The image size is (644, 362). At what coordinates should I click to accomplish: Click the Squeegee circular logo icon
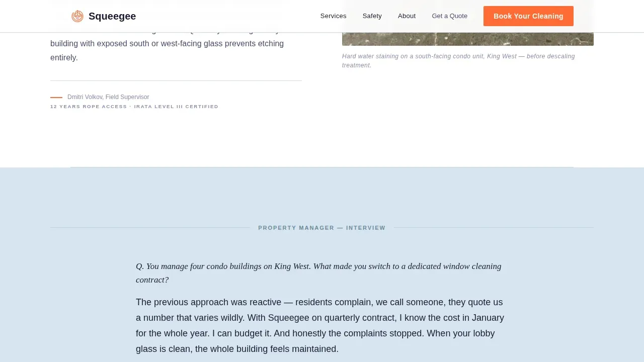tap(77, 16)
